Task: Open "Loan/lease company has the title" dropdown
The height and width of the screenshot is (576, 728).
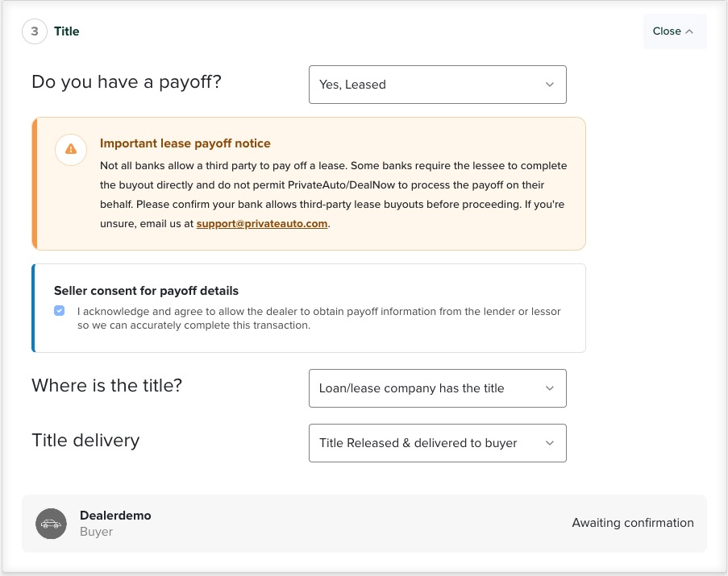Action: pos(437,388)
